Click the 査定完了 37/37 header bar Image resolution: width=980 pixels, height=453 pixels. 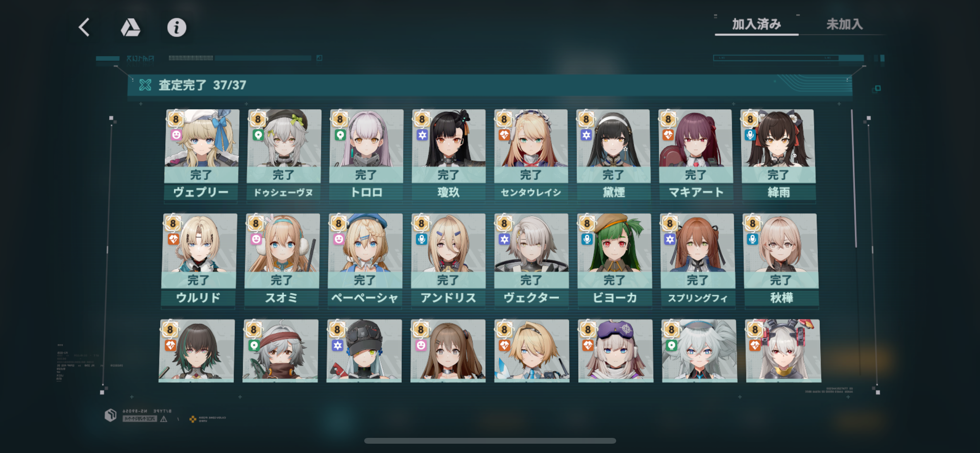(490, 85)
